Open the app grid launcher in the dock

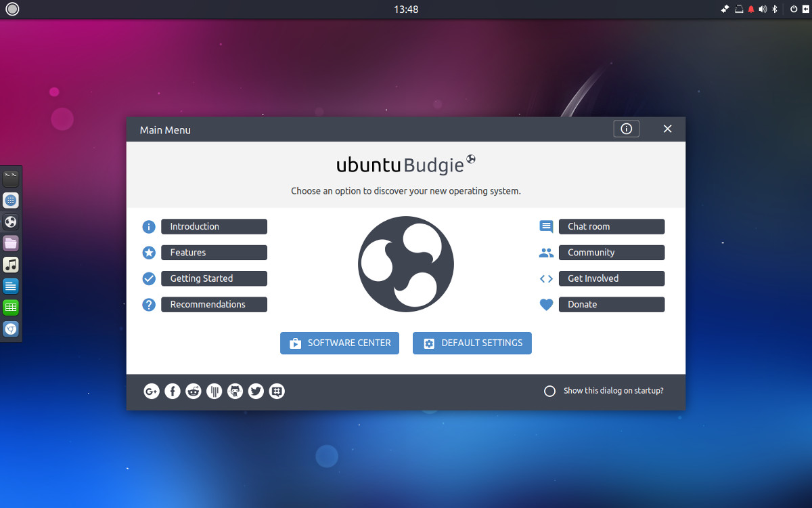coord(11,200)
